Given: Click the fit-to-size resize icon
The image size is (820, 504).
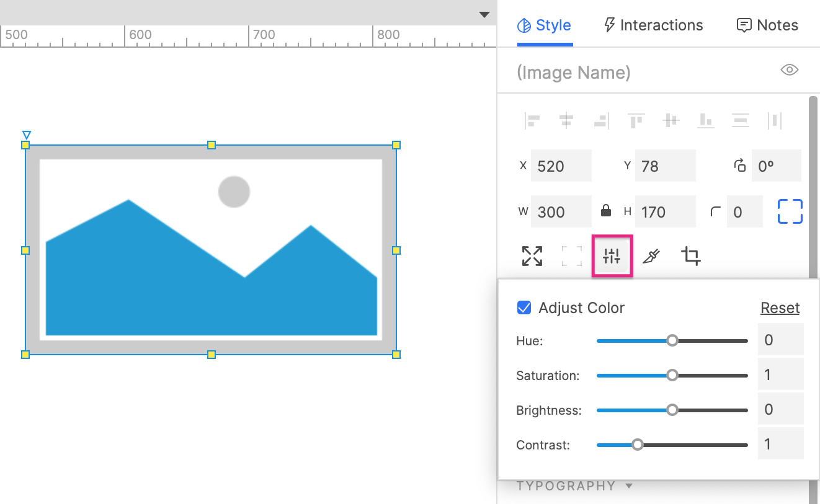Looking at the screenshot, I should (x=532, y=255).
